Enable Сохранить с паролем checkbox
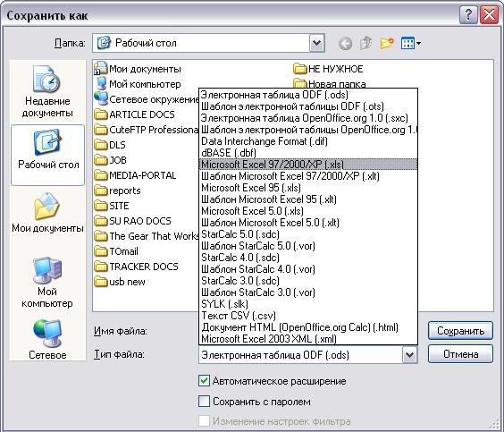This screenshot has height=432, width=504. 204,401
